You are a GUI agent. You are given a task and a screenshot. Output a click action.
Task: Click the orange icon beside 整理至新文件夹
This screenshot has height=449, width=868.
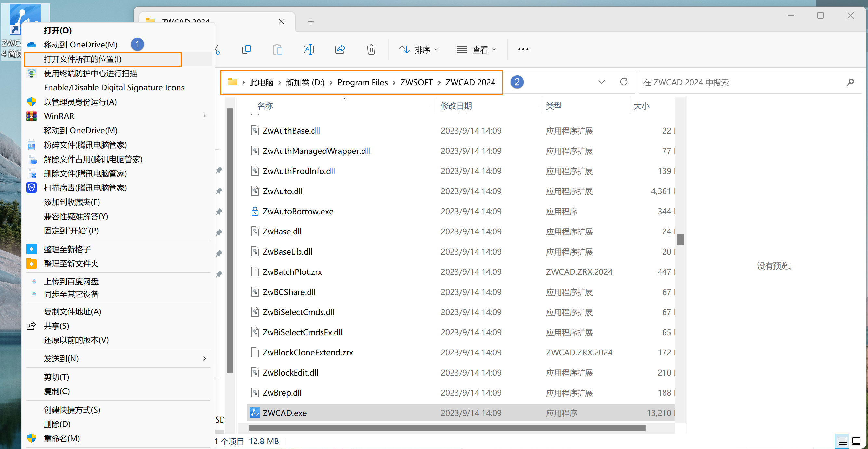32,264
